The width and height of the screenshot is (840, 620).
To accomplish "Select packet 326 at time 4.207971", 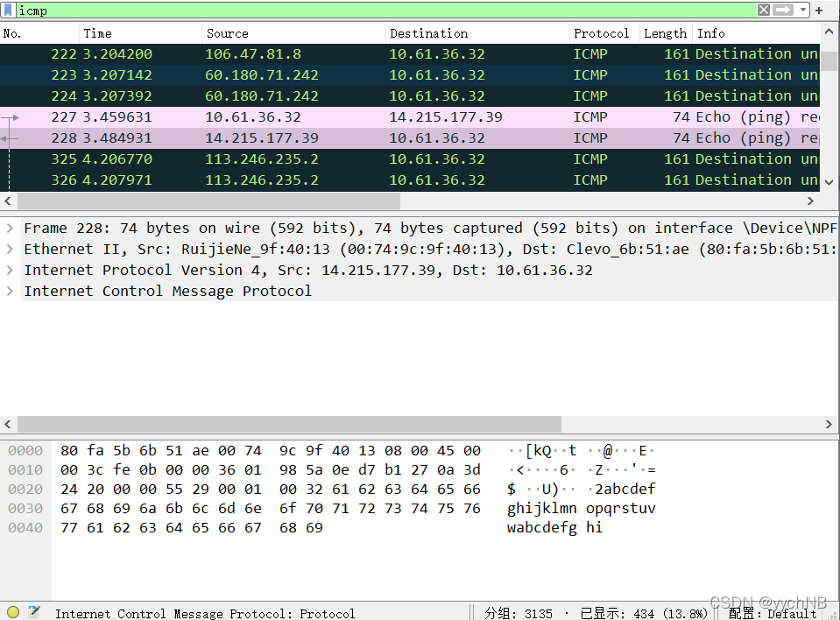I will [410, 180].
